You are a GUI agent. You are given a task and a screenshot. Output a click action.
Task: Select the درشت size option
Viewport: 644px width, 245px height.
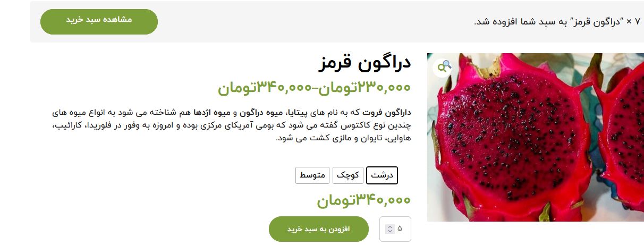coord(382,175)
